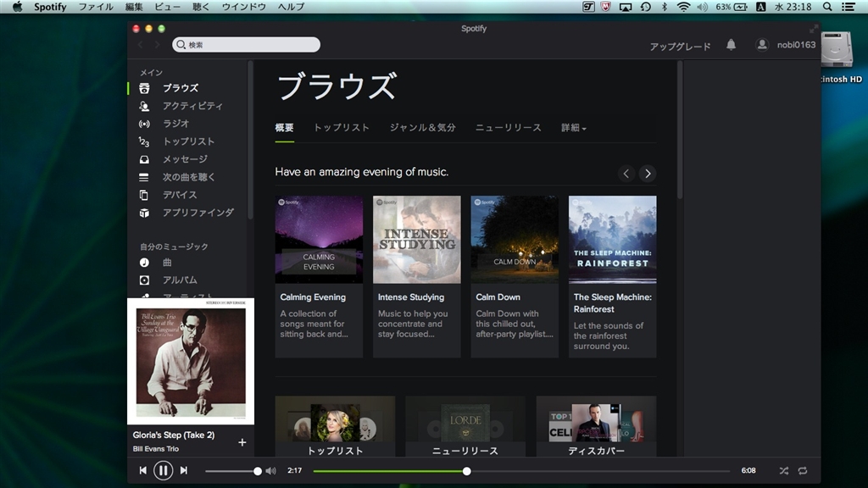Toggle shuffle mode
868x488 pixels.
tap(784, 471)
